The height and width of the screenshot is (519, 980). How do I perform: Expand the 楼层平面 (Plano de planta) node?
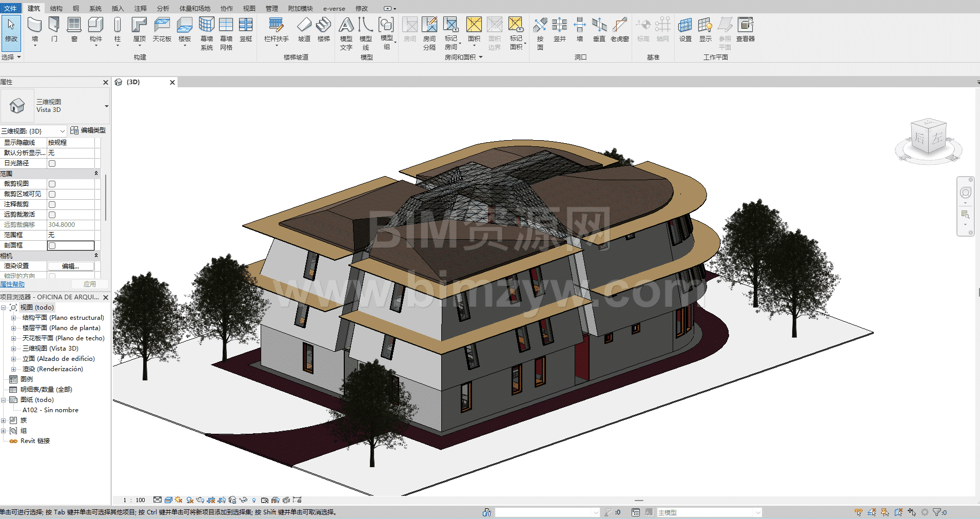[13, 328]
